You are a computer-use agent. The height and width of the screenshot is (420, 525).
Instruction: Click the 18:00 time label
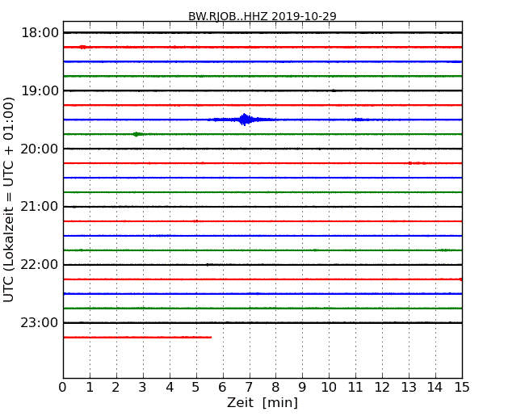click(40, 33)
